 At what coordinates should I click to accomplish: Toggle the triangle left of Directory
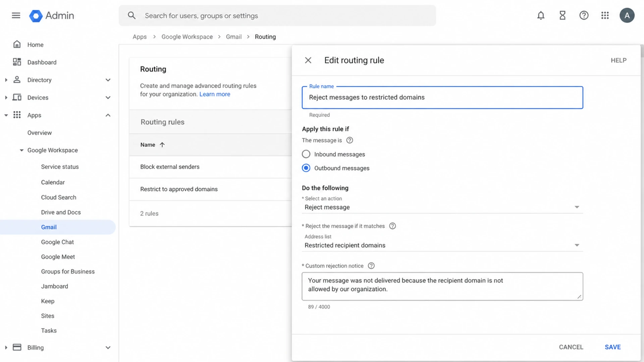point(6,80)
